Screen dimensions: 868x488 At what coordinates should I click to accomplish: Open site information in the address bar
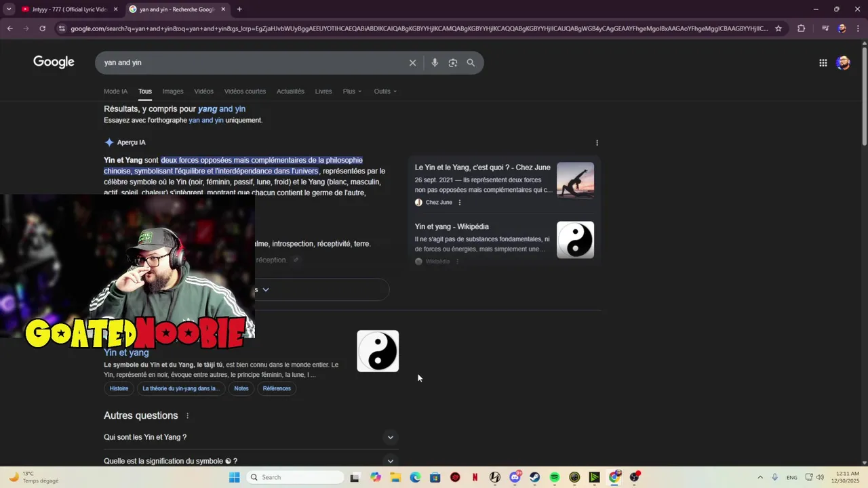62,28
